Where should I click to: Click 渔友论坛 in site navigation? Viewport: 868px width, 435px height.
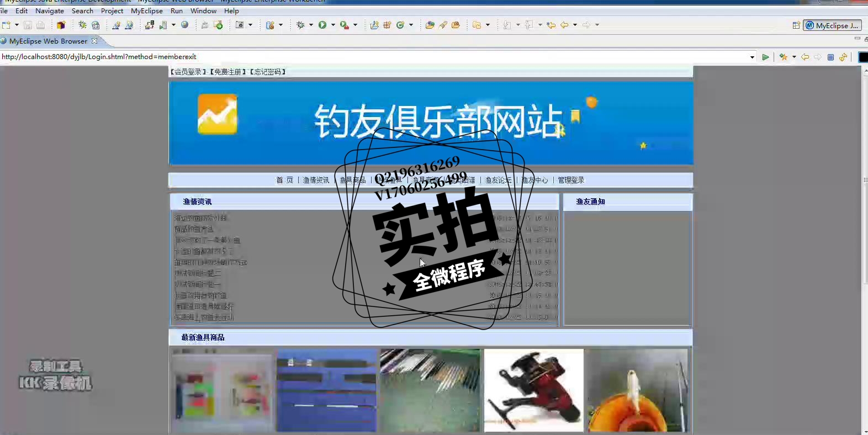coord(498,180)
